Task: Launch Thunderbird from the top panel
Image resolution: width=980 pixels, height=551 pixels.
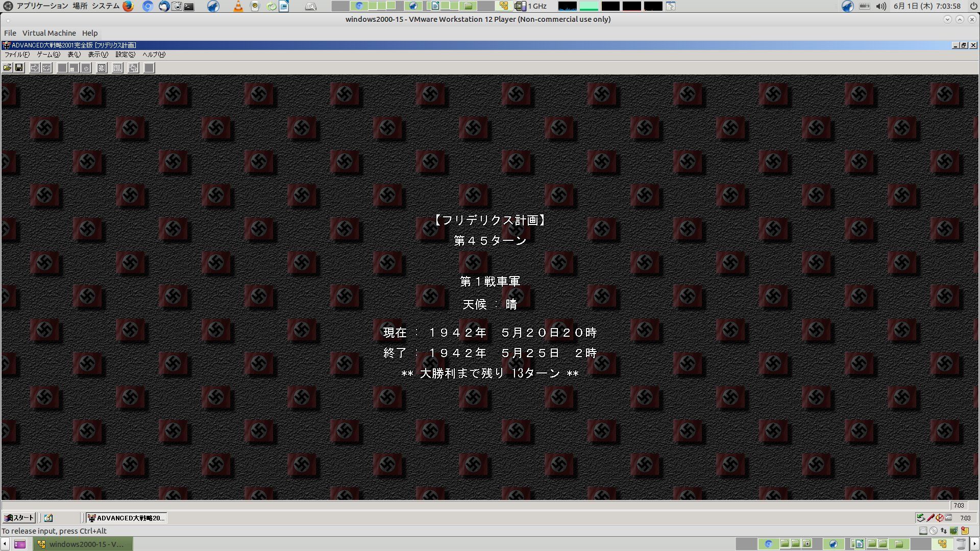Action: (164, 6)
